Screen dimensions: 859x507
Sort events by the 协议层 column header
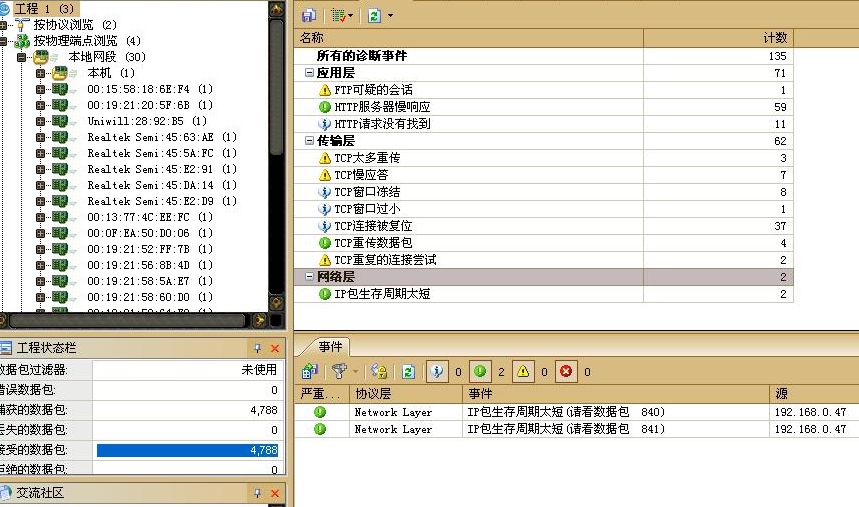tap(406, 394)
